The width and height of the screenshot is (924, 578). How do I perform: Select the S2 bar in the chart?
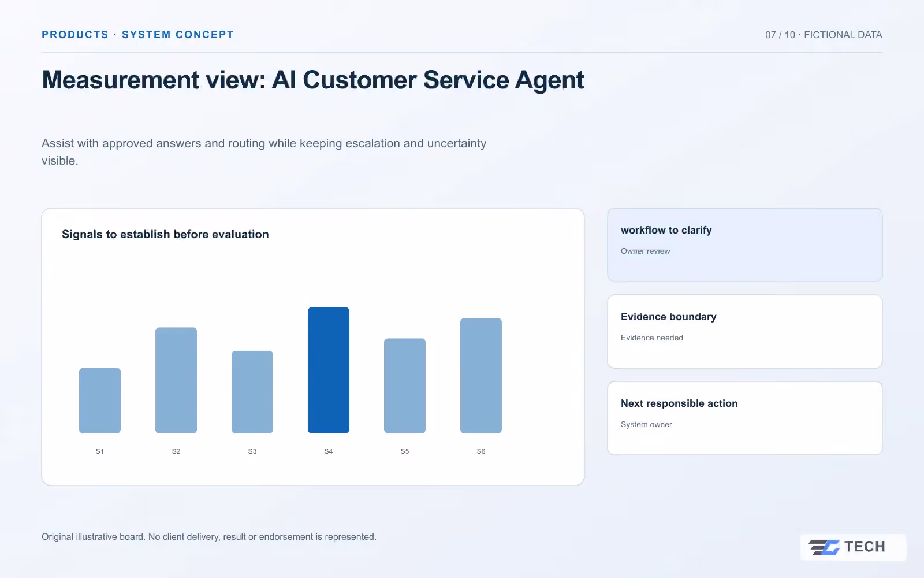176,380
